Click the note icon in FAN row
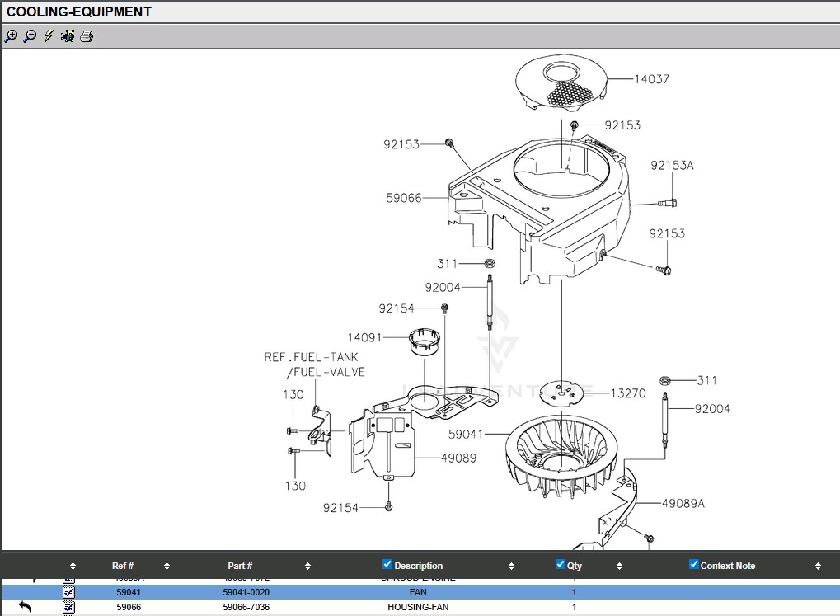 point(69,592)
